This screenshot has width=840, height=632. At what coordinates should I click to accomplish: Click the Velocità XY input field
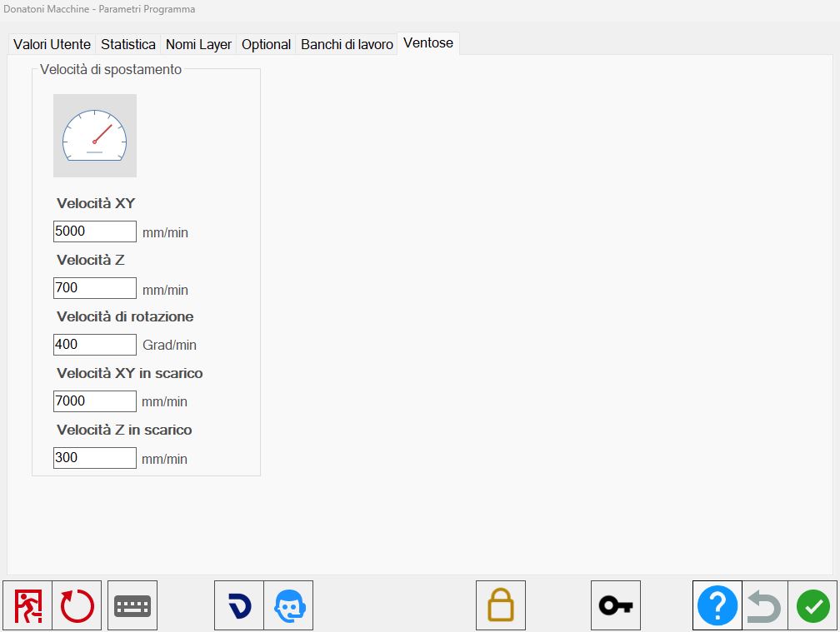point(95,231)
